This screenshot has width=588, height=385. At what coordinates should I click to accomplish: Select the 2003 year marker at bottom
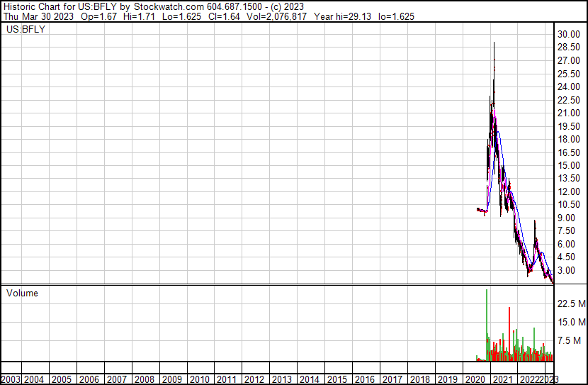[10, 379]
